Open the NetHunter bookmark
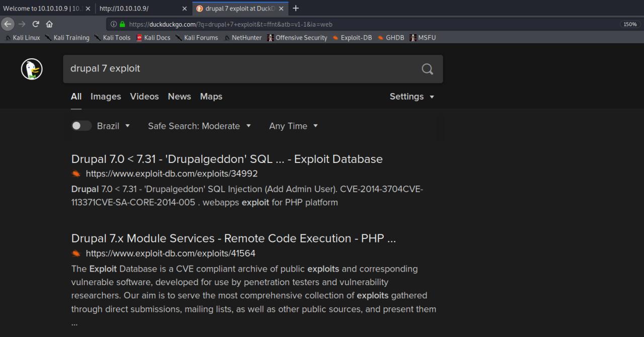 243,38
